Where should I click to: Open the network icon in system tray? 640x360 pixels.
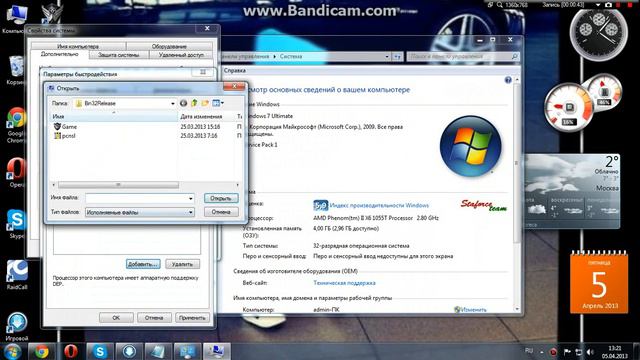point(578,352)
